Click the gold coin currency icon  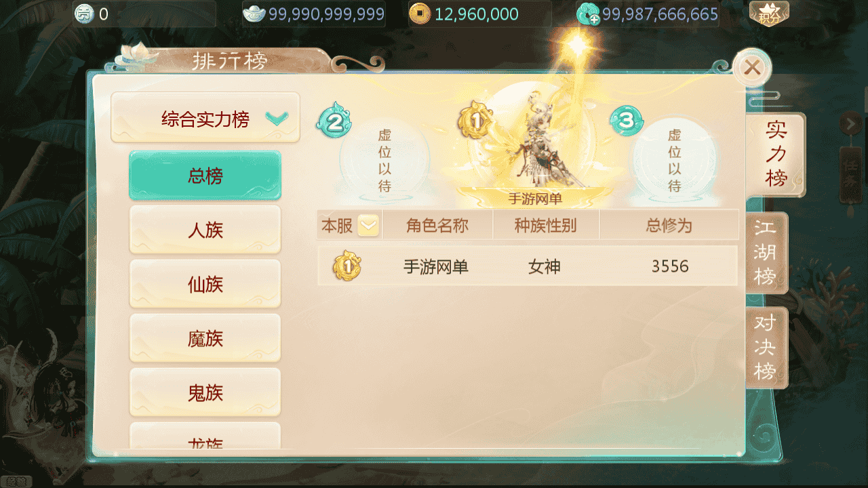(x=420, y=14)
